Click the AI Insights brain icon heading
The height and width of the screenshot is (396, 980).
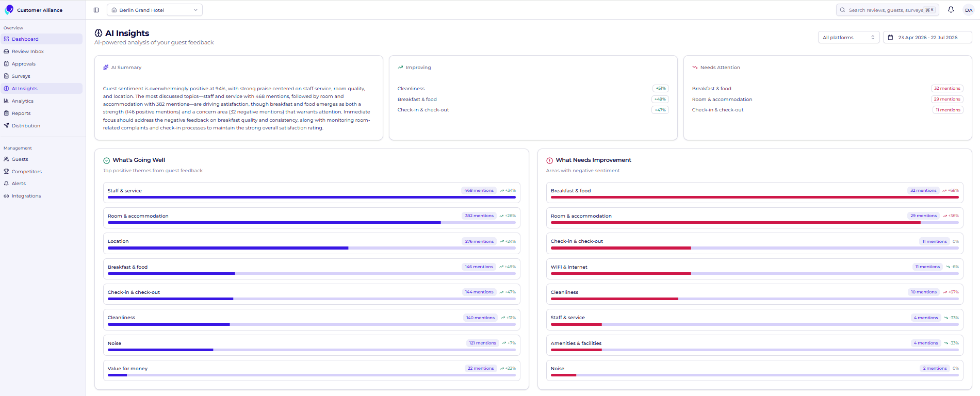[99, 33]
